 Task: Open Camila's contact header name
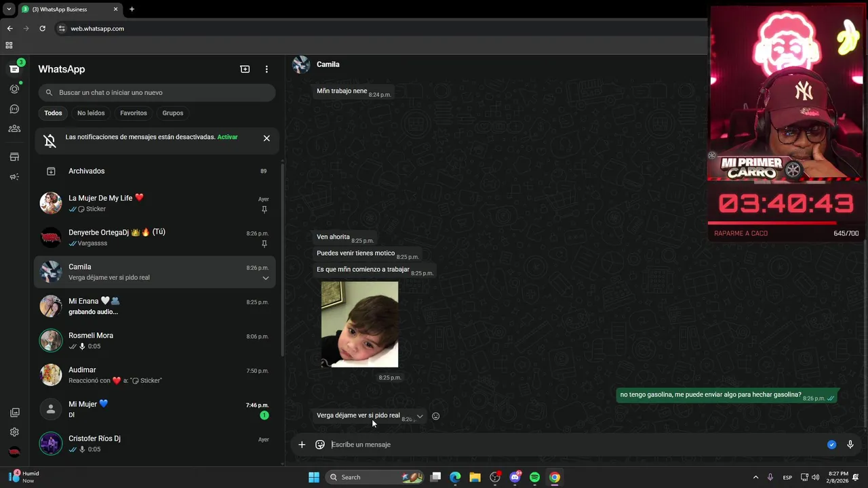328,64
